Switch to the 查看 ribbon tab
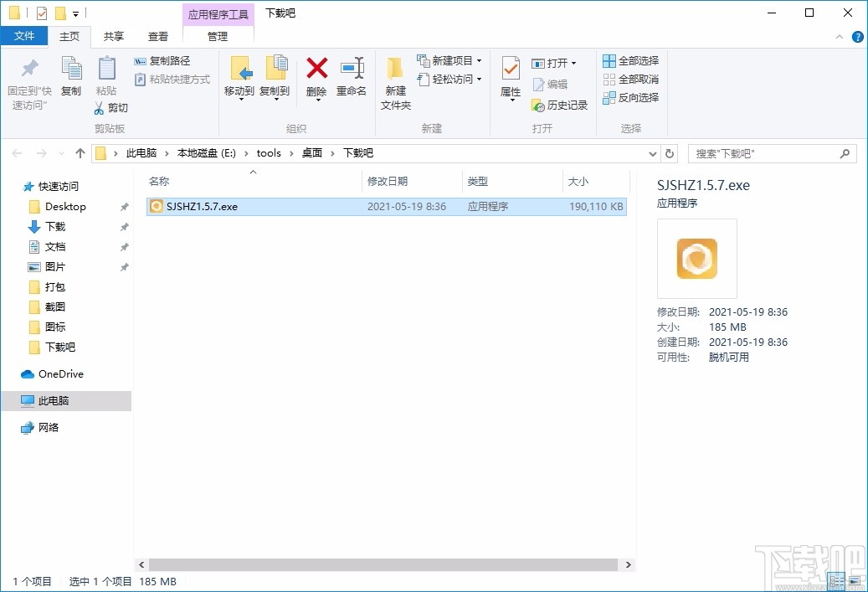The width and height of the screenshot is (868, 592). tap(158, 36)
